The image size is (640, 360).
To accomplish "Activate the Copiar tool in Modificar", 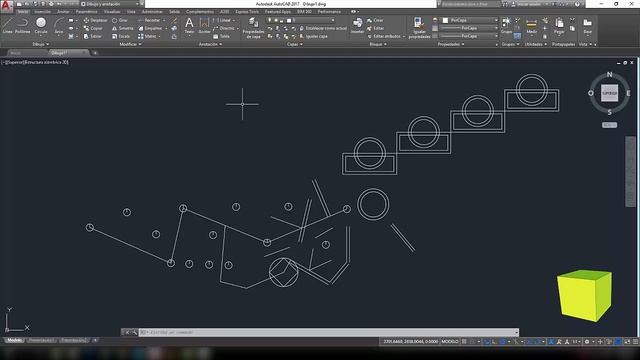I will (93, 28).
